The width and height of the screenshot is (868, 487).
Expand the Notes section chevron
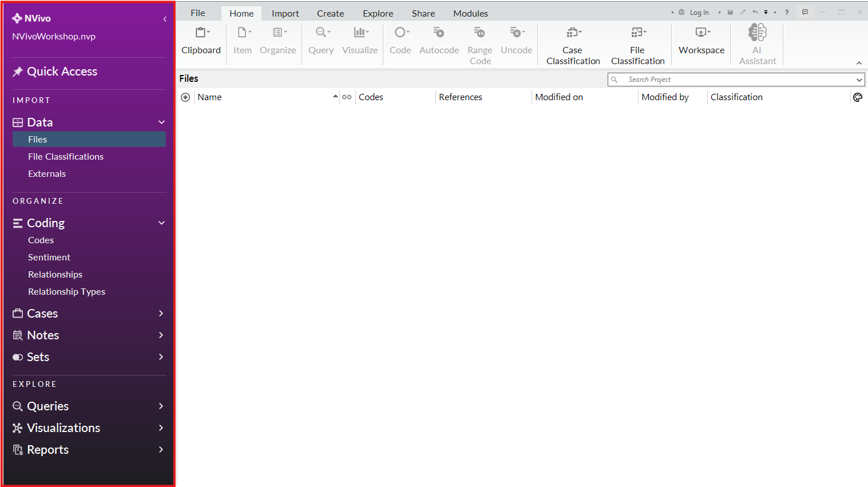(161, 335)
